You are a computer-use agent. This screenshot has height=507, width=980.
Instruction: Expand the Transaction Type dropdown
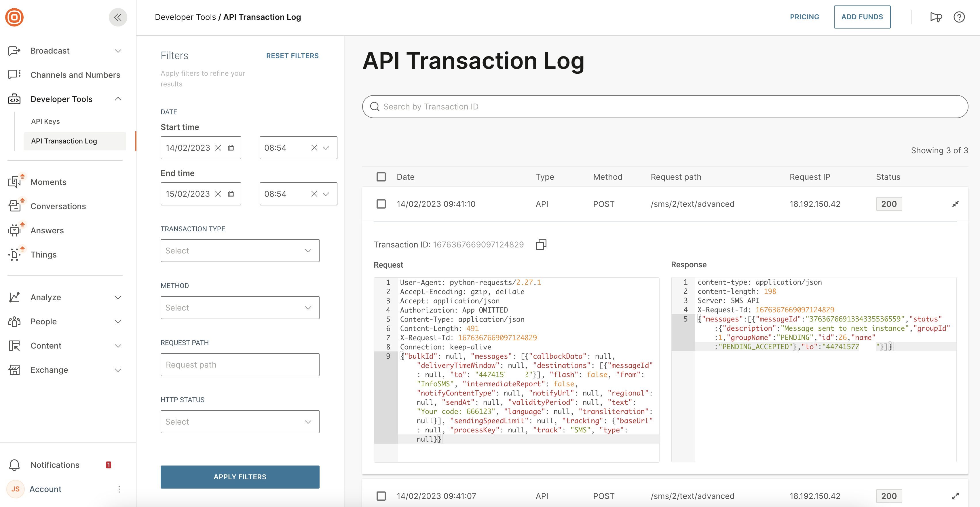click(240, 250)
